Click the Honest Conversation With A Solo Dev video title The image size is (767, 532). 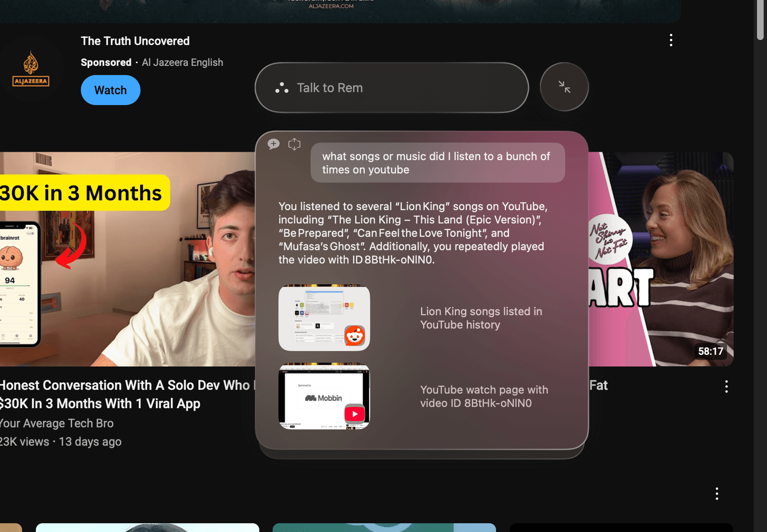[127, 394]
